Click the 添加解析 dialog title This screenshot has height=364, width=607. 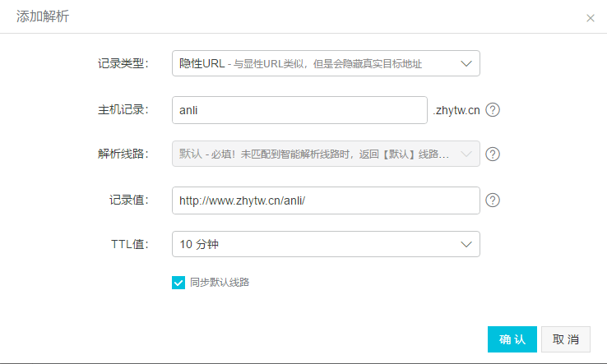(x=43, y=17)
